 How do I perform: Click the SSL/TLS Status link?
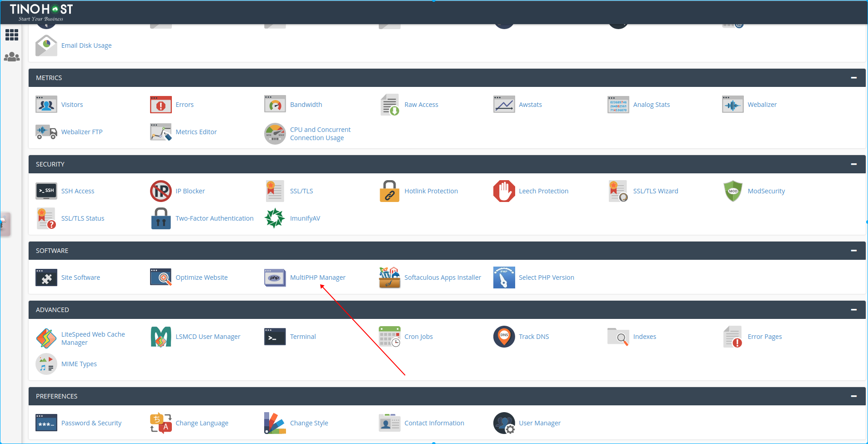83,218
